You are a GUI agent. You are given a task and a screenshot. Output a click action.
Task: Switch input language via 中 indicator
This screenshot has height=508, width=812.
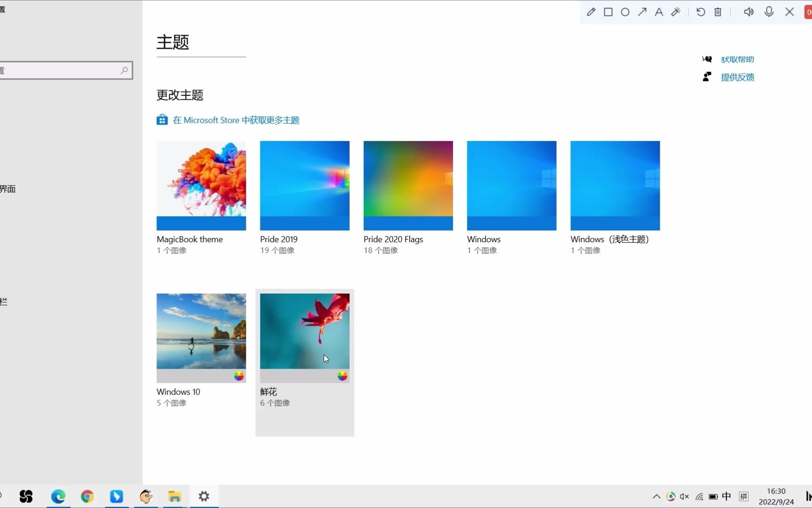[x=726, y=496]
